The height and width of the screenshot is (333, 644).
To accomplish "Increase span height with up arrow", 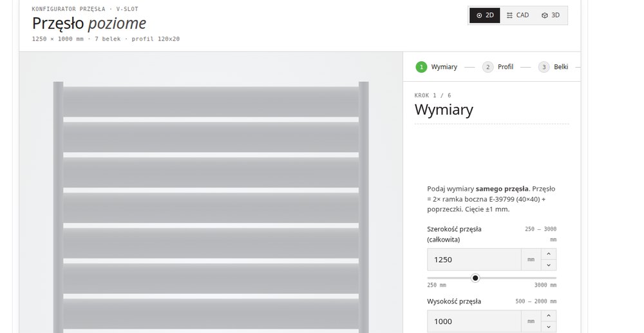I will pos(549,316).
